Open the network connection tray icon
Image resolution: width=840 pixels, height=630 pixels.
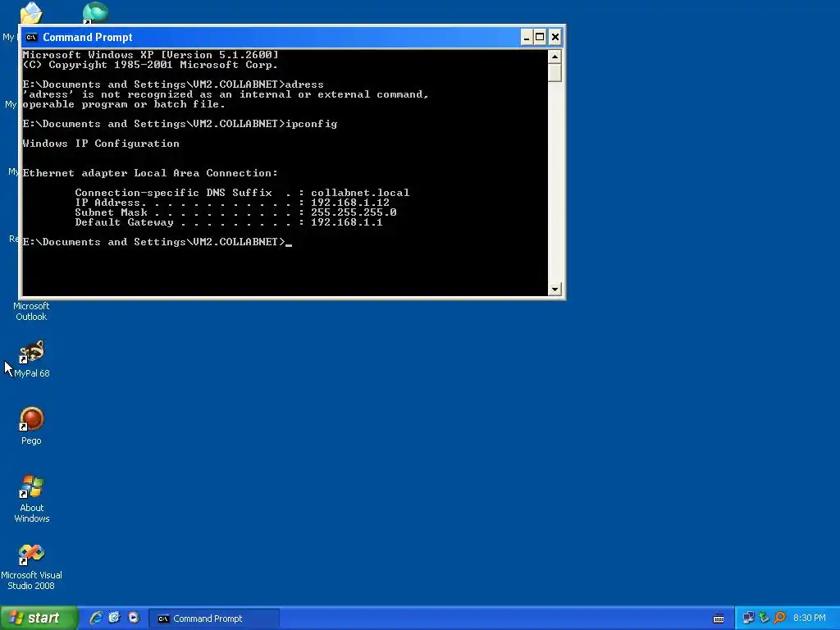coord(748,619)
